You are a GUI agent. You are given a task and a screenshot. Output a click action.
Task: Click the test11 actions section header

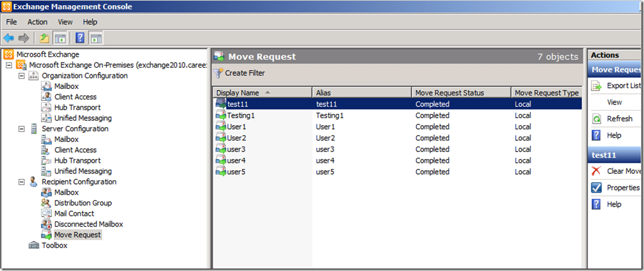614,156
